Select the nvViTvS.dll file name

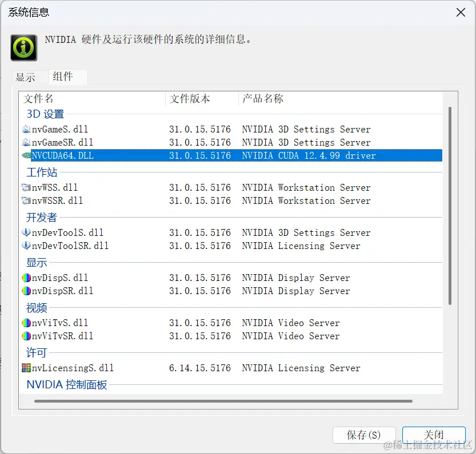60,323
